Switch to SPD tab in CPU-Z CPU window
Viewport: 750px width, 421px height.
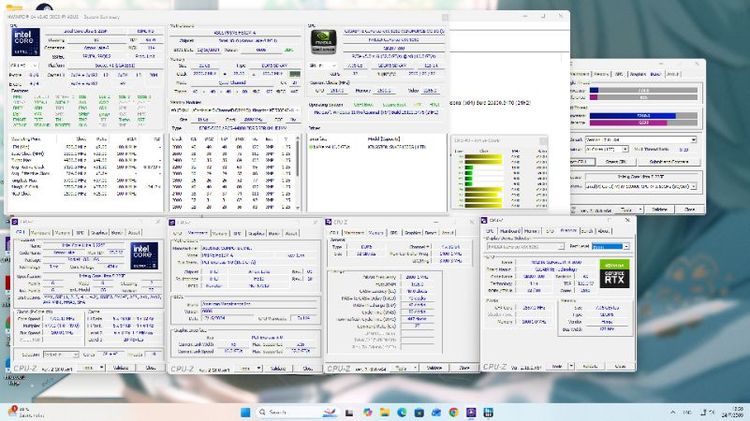[x=80, y=233]
